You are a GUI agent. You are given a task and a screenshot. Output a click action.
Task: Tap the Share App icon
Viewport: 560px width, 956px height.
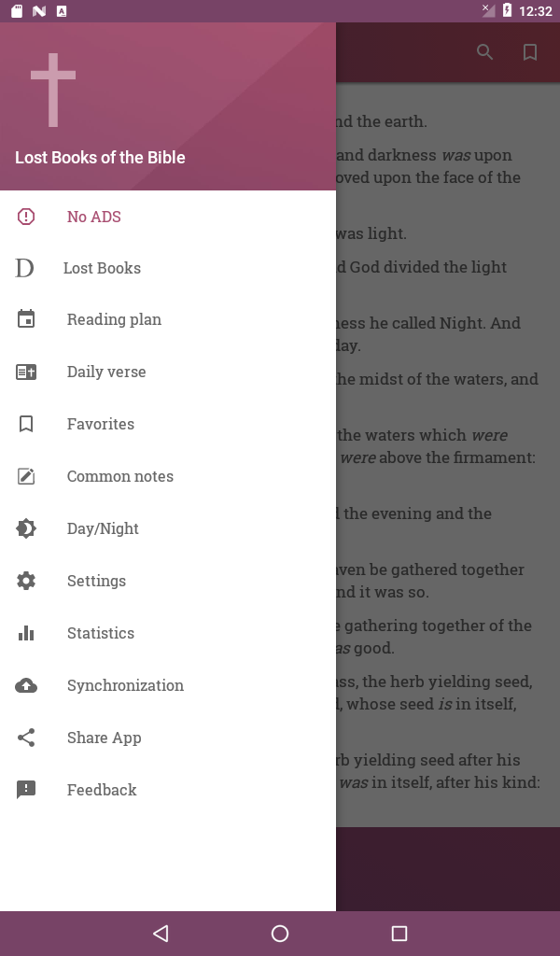(26, 738)
